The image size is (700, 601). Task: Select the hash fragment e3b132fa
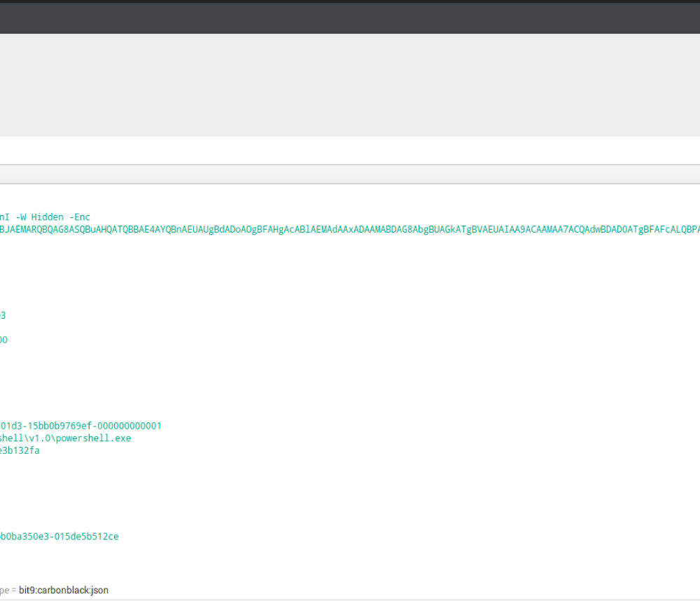click(x=20, y=450)
